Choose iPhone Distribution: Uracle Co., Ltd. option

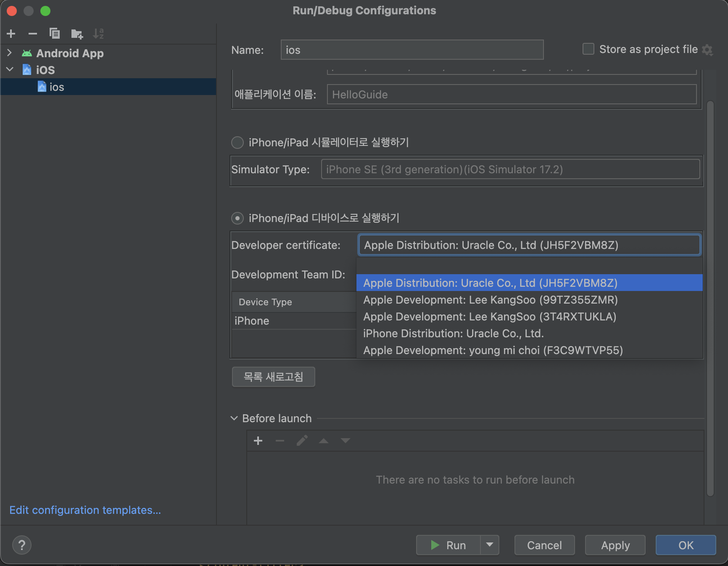[453, 333]
